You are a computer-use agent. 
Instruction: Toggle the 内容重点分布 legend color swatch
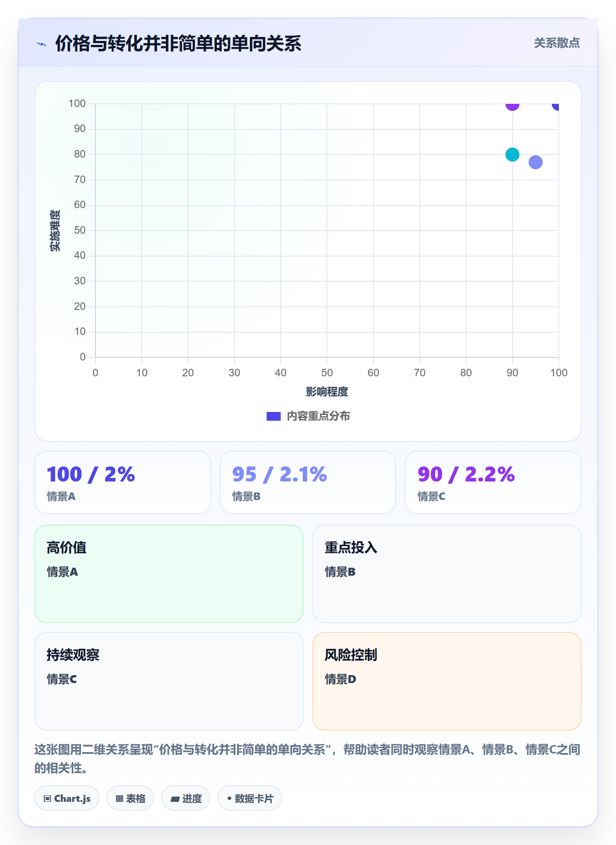(274, 416)
